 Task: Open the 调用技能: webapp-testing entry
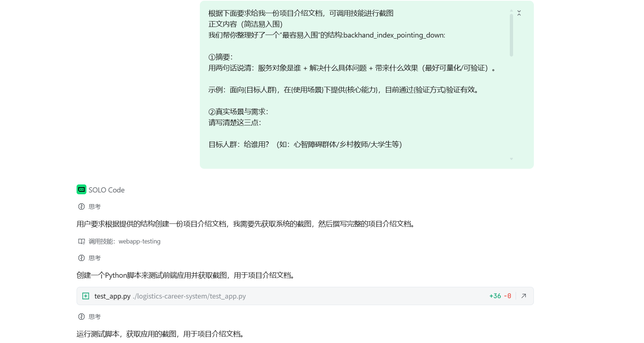pyautogui.click(x=124, y=241)
